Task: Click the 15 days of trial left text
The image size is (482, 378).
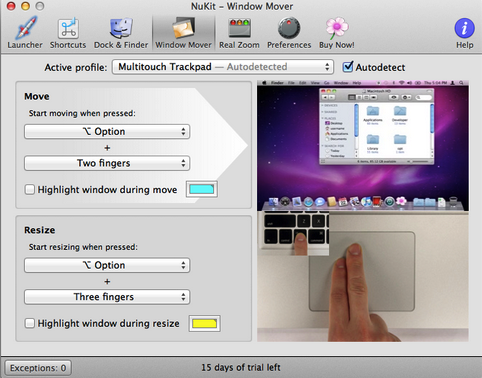Action: 241,367
